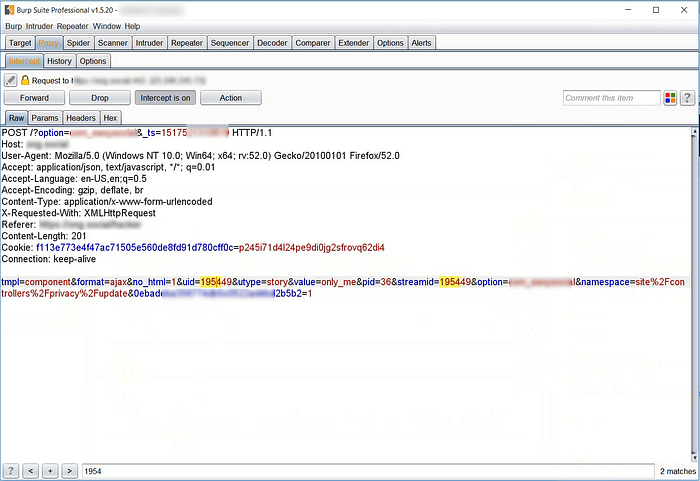Go to next search match
This screenshot has height=481, width=700.
[x=69, y=471]
